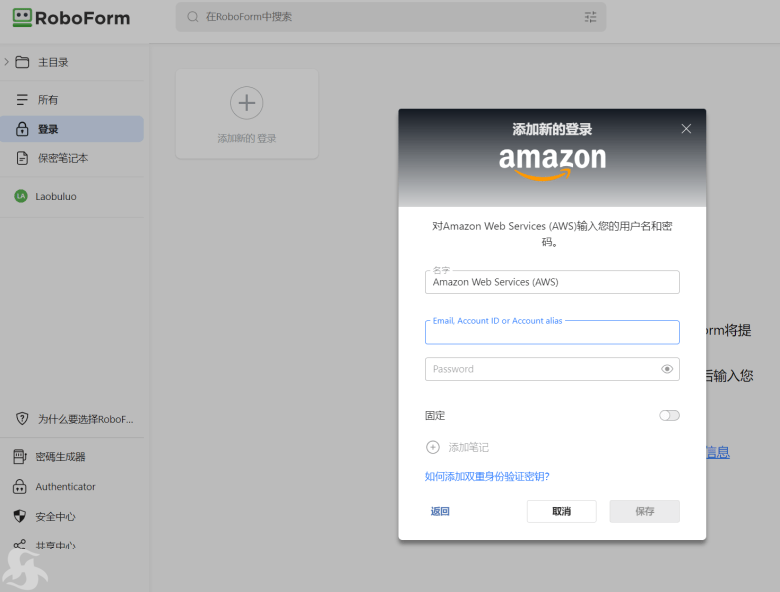Click the search magnifier icon
Screen dimensions: 780x592
[x=193, y=17]
